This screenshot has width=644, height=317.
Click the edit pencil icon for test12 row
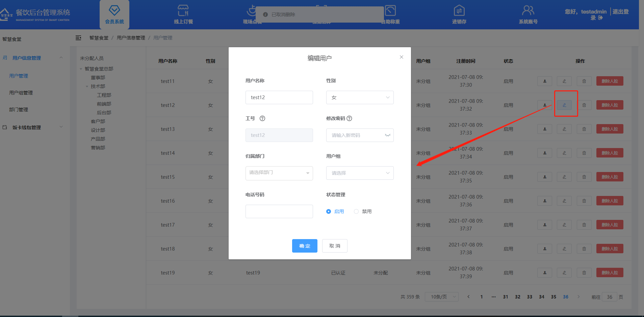tap(564, 105)
